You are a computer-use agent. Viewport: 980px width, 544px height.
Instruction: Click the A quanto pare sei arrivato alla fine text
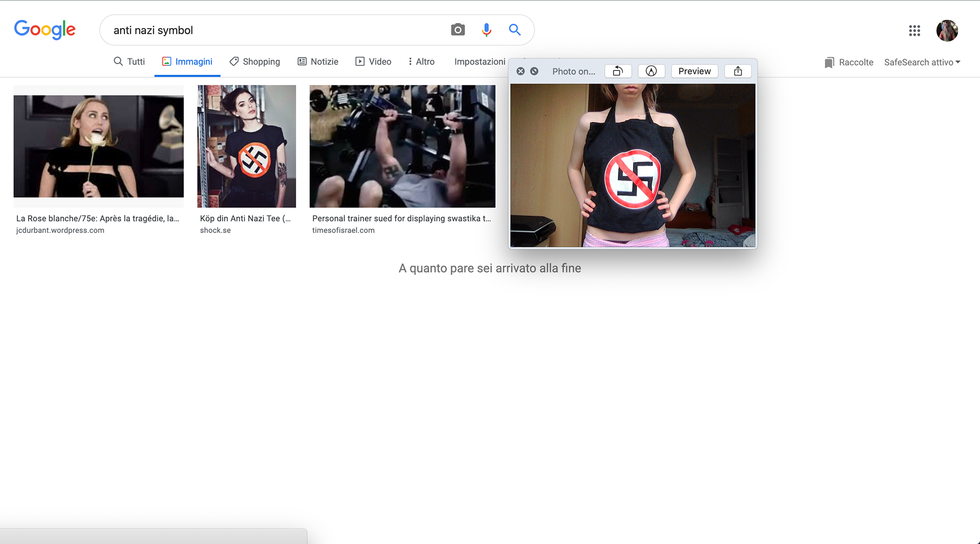click(x=490, y=268)
